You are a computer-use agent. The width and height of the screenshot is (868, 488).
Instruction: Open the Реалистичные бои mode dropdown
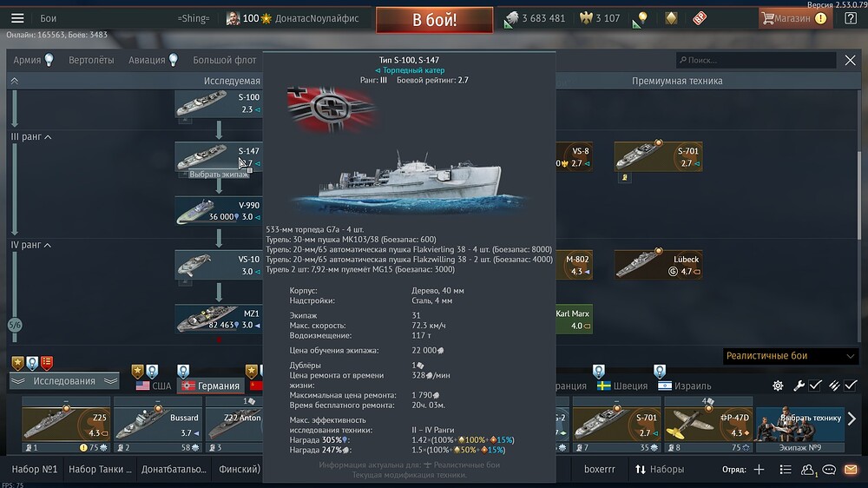790,356
